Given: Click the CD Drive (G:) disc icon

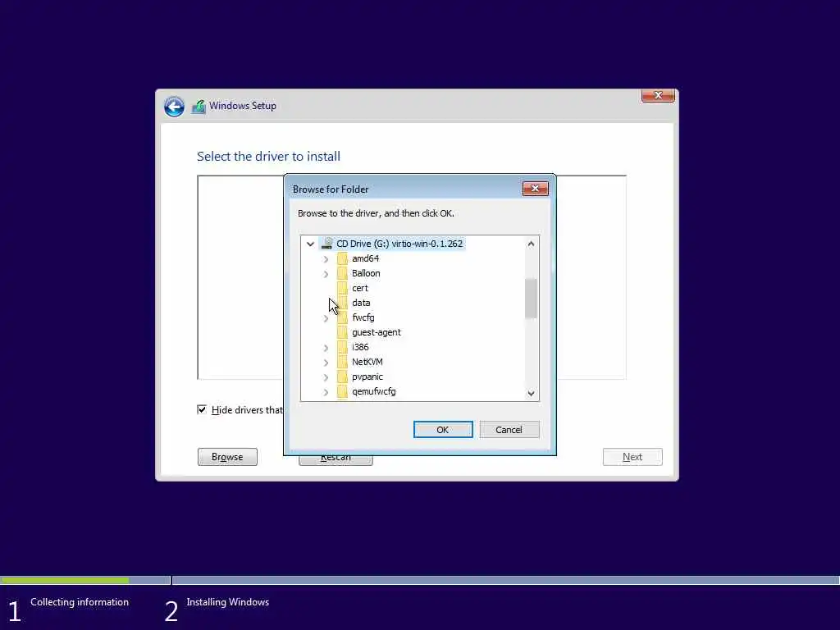Looking at the screenshot, I should point(326,244).
